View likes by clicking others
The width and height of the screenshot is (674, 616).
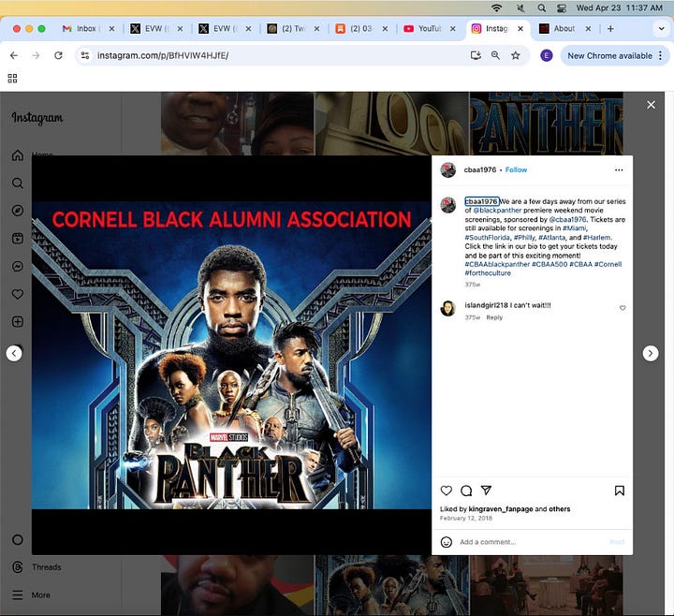click(x=559, y=509)
